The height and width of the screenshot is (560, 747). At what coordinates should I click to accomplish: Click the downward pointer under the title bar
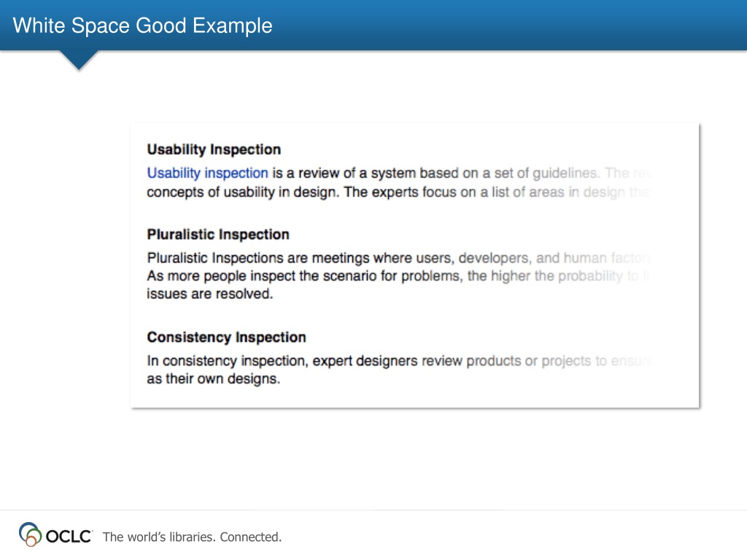coord(79,60)
